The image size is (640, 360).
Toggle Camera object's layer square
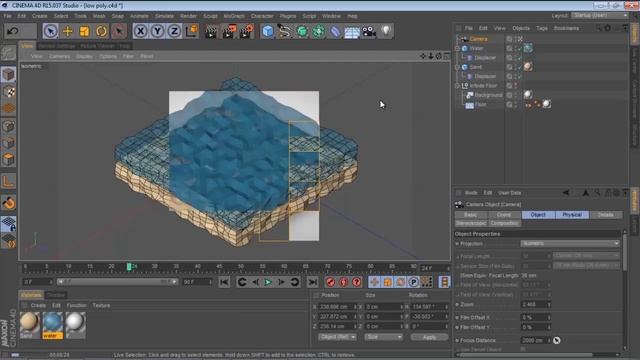[509, 39]
